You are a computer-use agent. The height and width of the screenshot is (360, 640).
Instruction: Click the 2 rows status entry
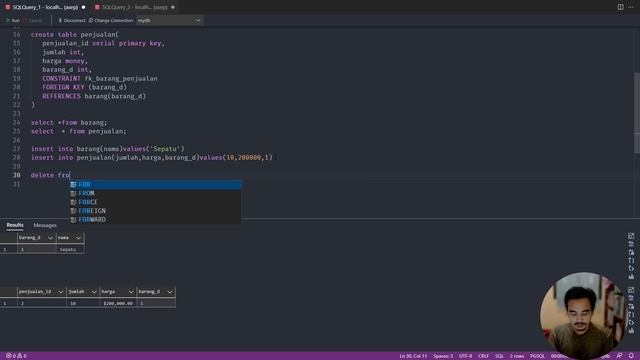point(517,356)
